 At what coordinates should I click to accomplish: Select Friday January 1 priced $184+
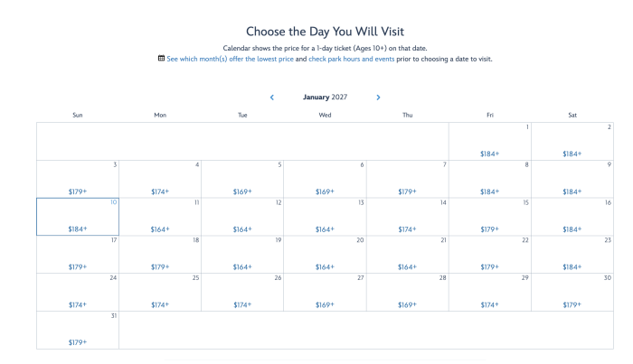point(489,141)
